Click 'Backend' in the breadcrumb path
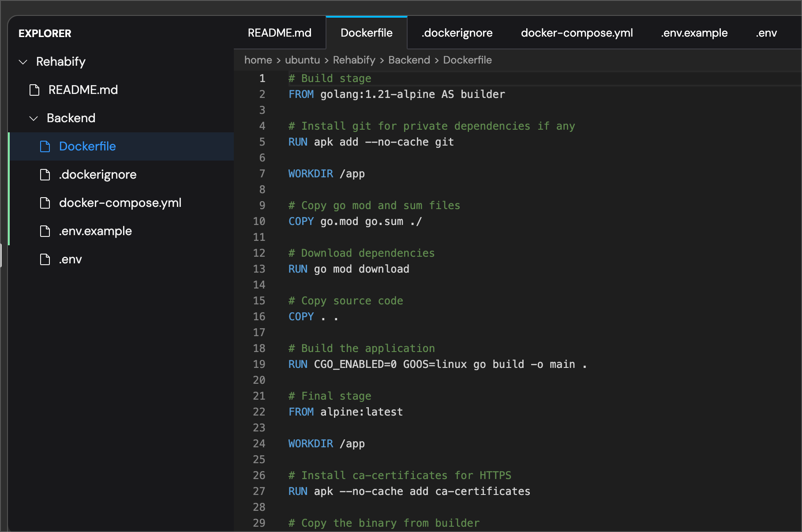The image size is (802, 532). pos(409,60)
